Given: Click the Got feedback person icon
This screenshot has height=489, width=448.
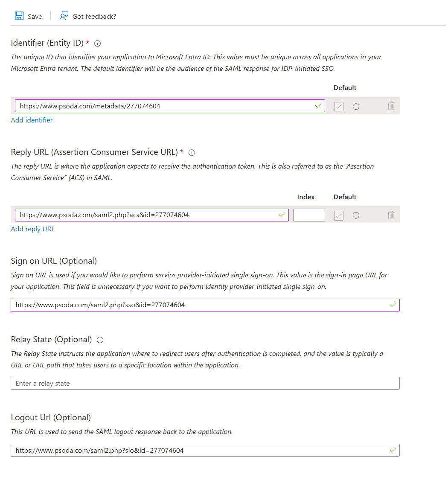Looking at the screenshot, I should 64,16.
